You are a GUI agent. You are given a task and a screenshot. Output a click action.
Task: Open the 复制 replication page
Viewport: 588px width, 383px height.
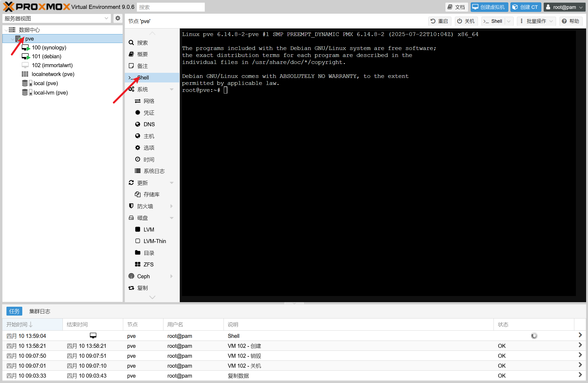tap(152, 288)
